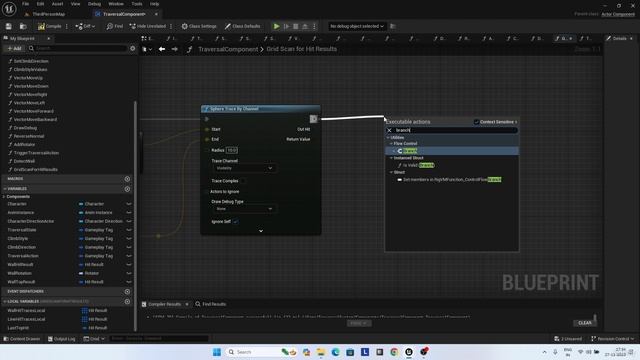The height and width of the screenshot is (360, 640).
Task: Open the File menu
Action: click(25, 4)
